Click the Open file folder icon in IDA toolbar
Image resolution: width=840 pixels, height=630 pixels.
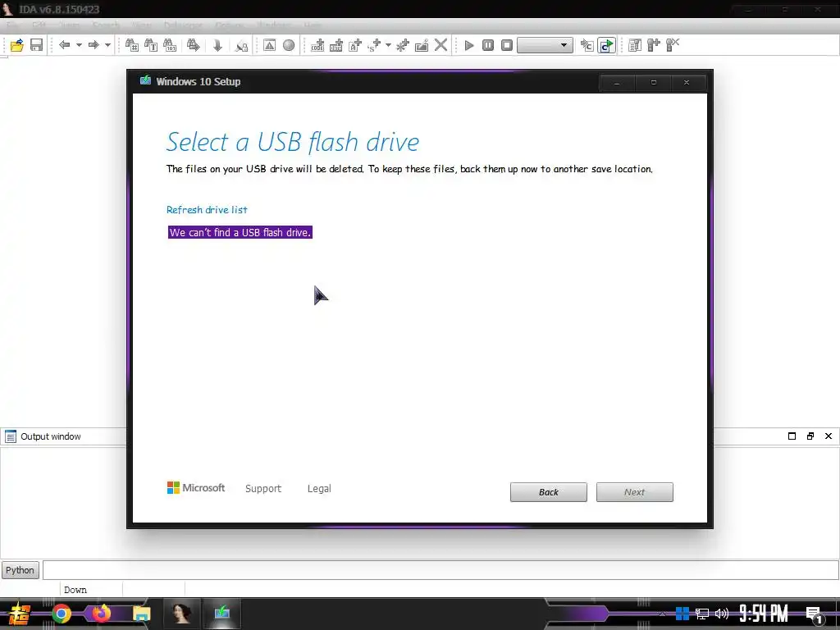[16, 45]
